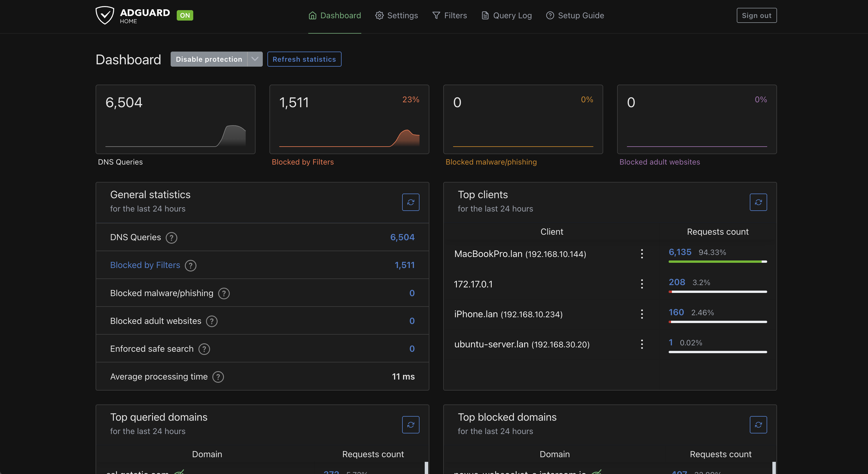This screenshot has width=868, height=474.
Task: Show help for Blocked by Filters
Action: coord(190,265)
